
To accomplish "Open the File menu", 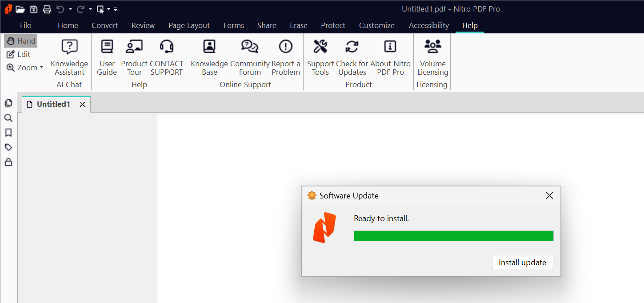I will (x=25, y=25).
